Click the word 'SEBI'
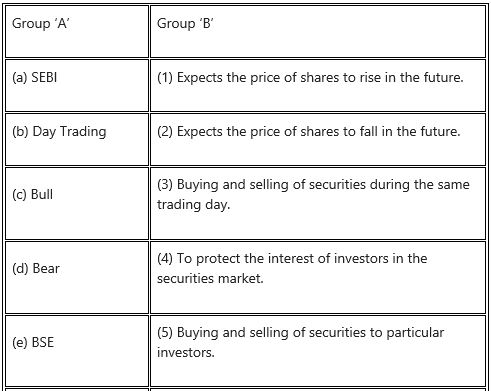The height and width of the screenshot is (391, 491). click(x=44, y=78)
